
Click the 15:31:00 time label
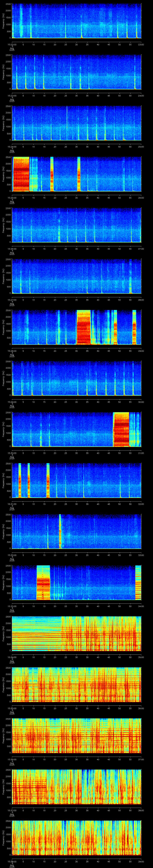coord(12,504)
